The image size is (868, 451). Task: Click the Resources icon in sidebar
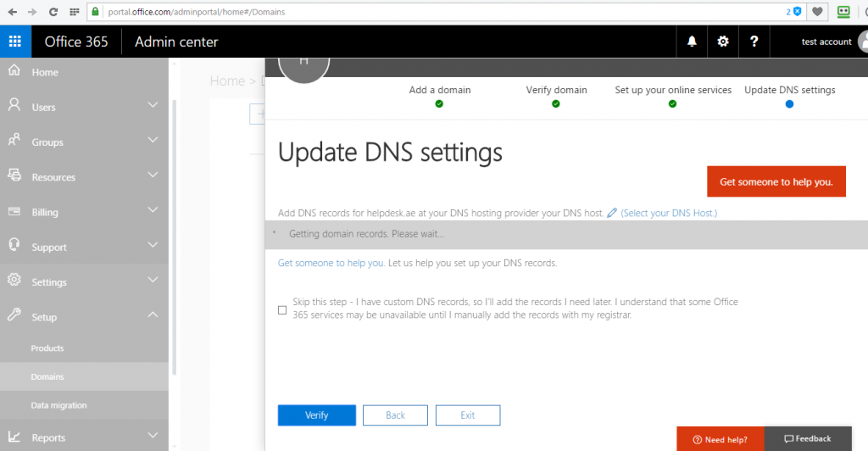click(x=14, y=175)
